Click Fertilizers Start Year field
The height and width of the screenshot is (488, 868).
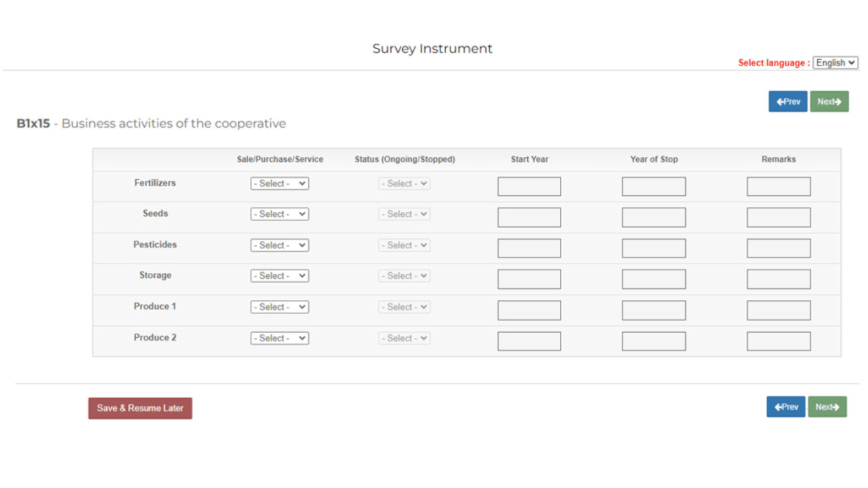[529, 186]
